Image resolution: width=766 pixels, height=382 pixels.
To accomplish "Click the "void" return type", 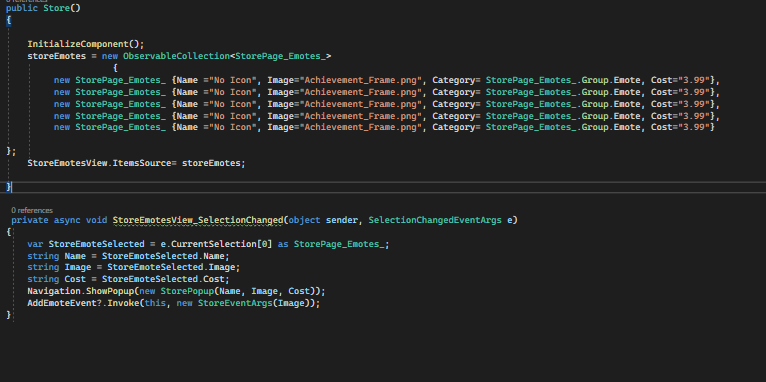I will tap(97, 220).
